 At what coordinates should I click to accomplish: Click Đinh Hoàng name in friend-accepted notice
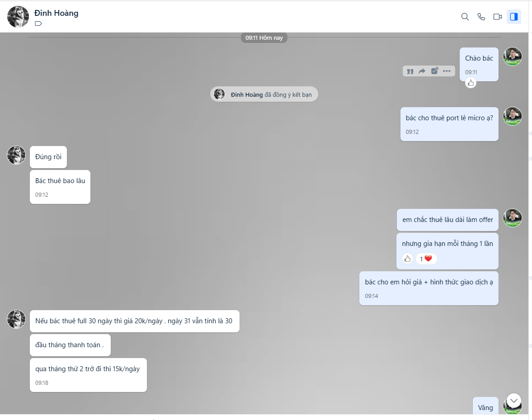[247, 94]
